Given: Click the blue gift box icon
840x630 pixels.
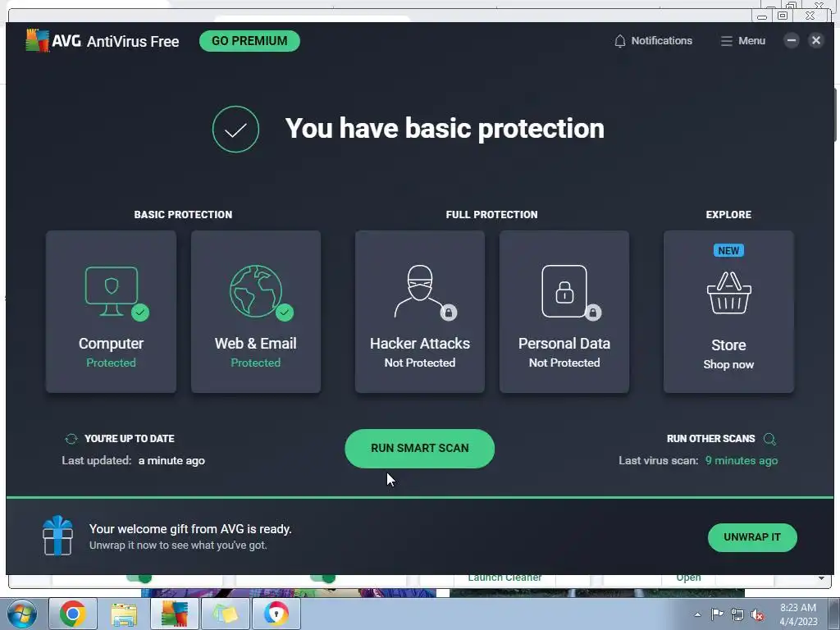Looking at the screenshot, I should (58, 535).
